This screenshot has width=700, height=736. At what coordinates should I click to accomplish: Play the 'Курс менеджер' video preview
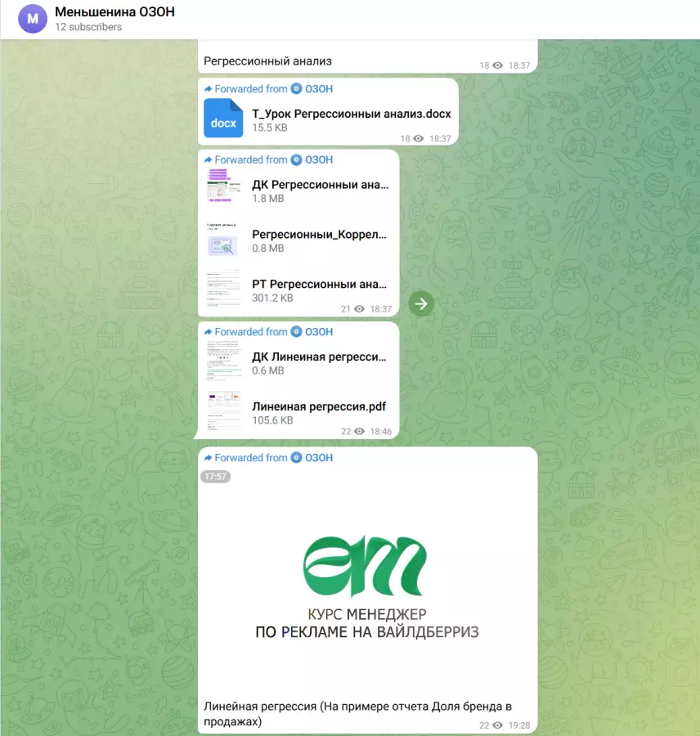pyautogui.click(x=367, y=581)
